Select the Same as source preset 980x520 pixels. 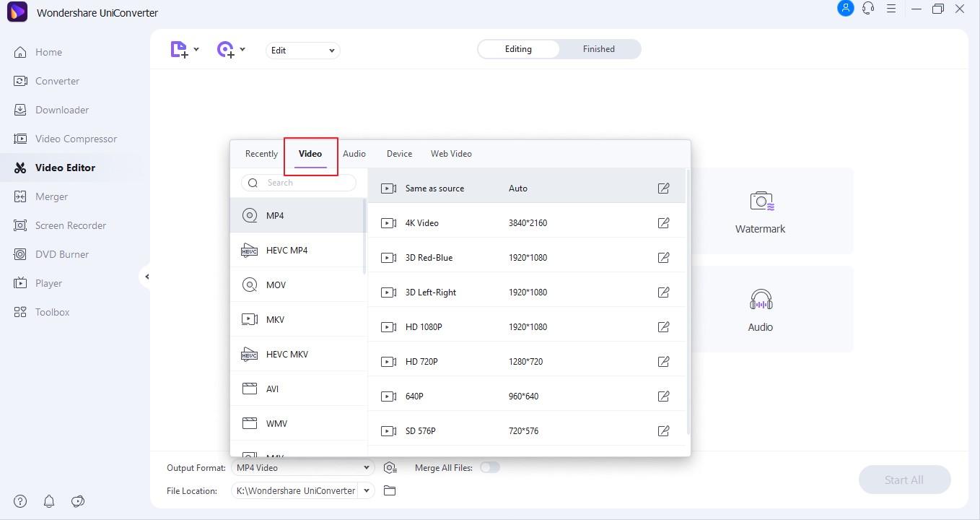(x=527, y=188)
